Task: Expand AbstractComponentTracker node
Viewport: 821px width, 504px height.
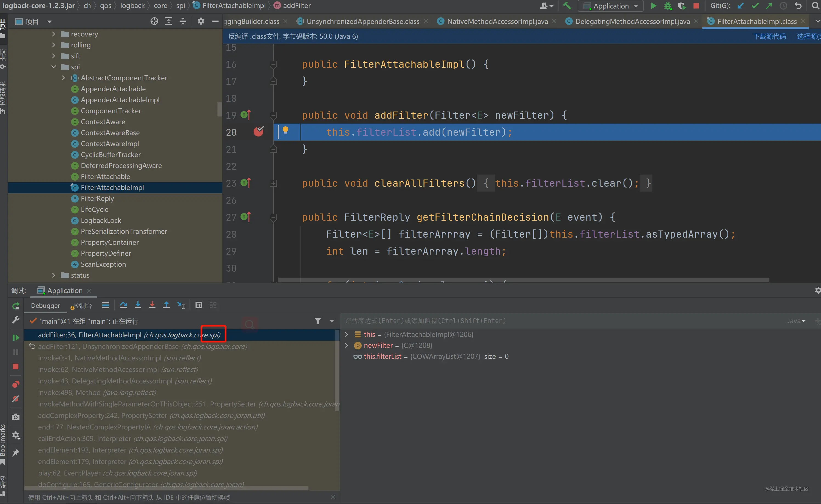Action: (x=63, y=78)
